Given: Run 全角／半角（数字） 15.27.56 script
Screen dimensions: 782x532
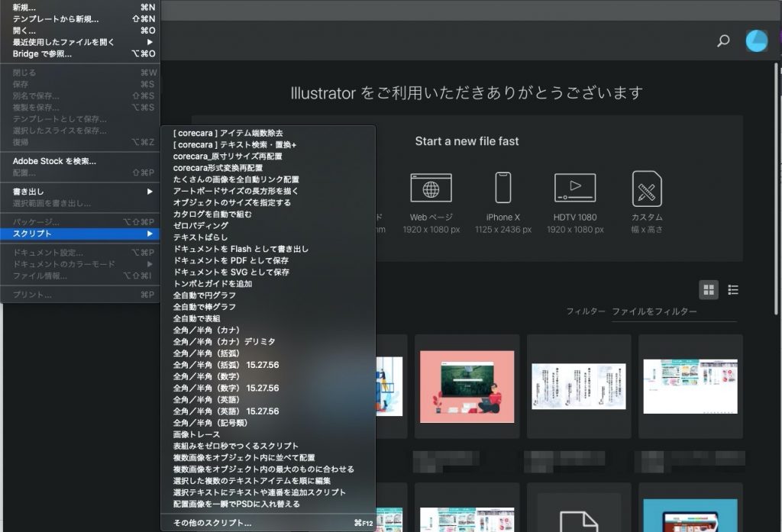Looking at the screenshot, I should pos(268,388).
